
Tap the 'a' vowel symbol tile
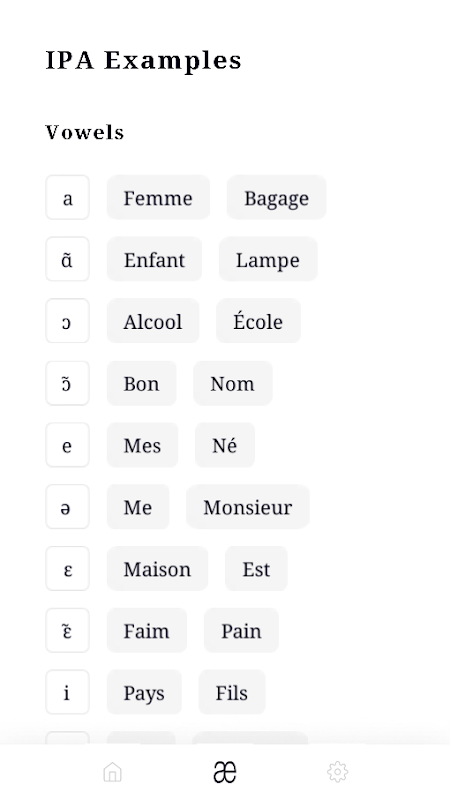67,197
